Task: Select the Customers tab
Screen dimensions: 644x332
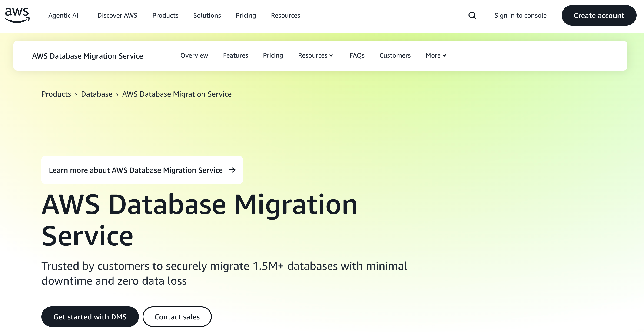Action: [x=395, y=55]
